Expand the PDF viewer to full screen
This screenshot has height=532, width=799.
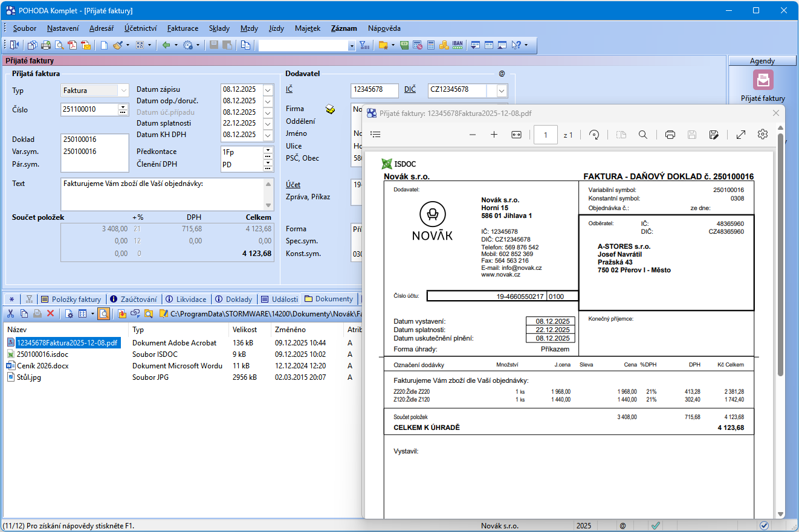click(x=740, y=135)
